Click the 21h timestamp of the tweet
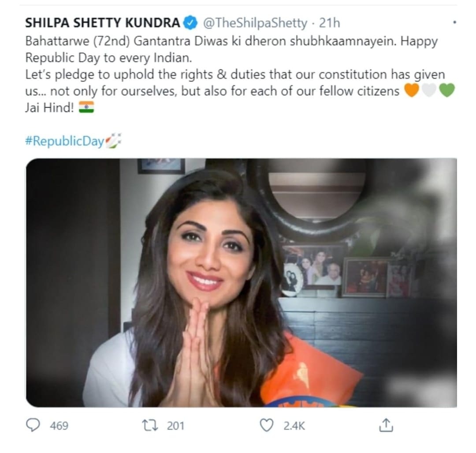Viewport: 476px width, 453px height. point(329,23)
